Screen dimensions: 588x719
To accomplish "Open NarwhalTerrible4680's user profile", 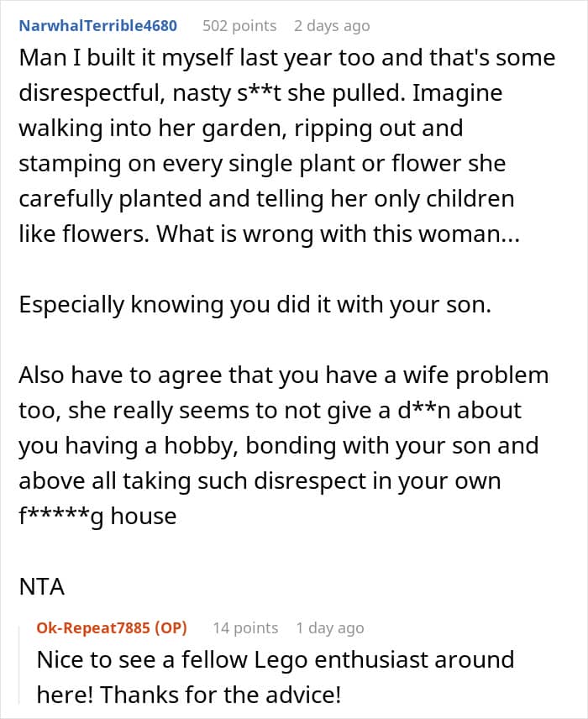I will (97, 26).
